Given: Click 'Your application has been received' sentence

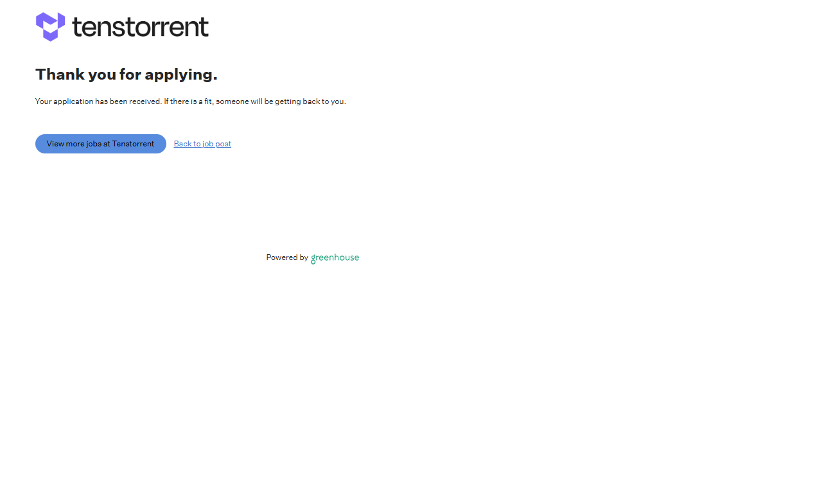Looking at the screenshot, I should point(98,101).
